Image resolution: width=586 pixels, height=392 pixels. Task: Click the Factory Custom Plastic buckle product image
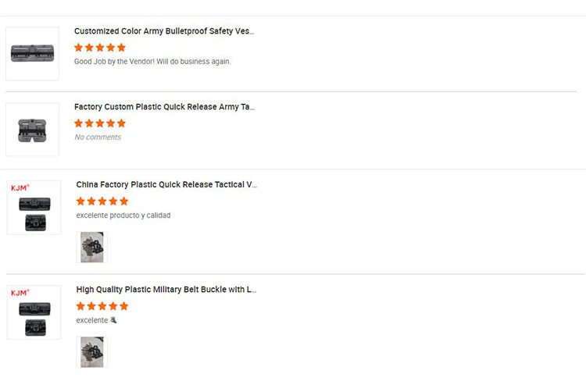[32, 130]
